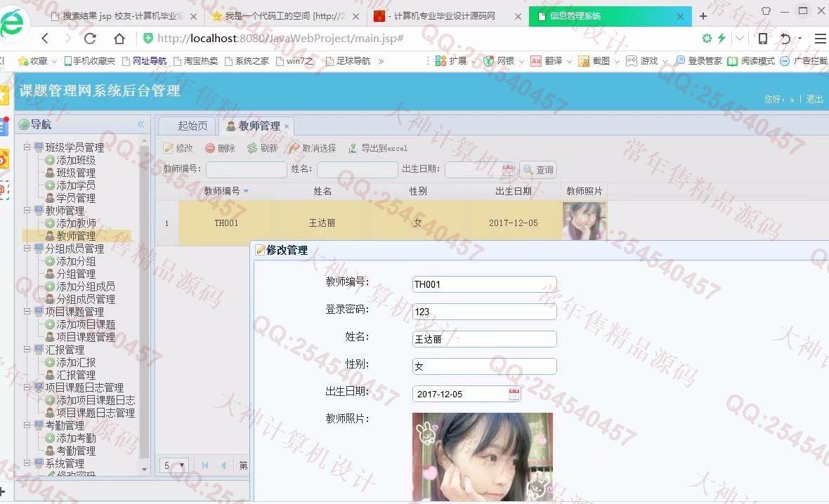Open the browser hamburger menu
The image size is (829, 504).
821,39
